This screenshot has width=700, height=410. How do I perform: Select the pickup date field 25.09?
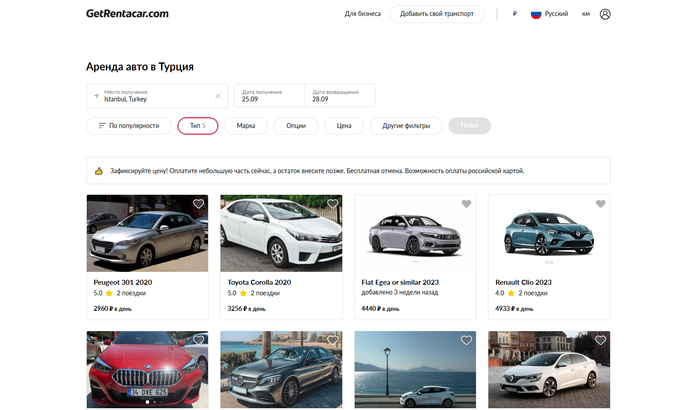point(269,96)
